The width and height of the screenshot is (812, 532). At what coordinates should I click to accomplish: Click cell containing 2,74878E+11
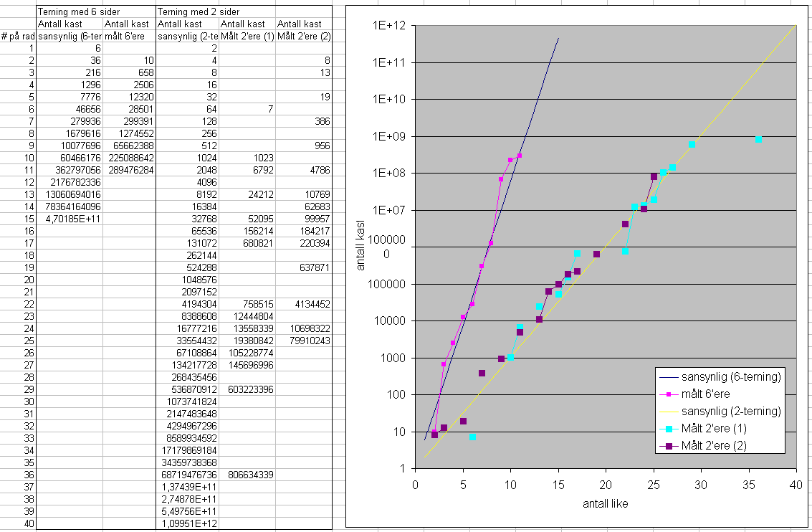(188, 499)
